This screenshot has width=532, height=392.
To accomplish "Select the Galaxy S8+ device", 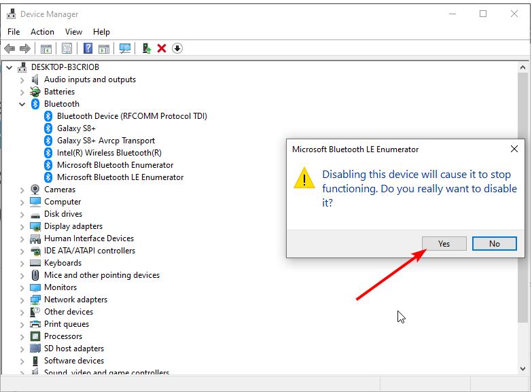I will click(x=76, y=128).
